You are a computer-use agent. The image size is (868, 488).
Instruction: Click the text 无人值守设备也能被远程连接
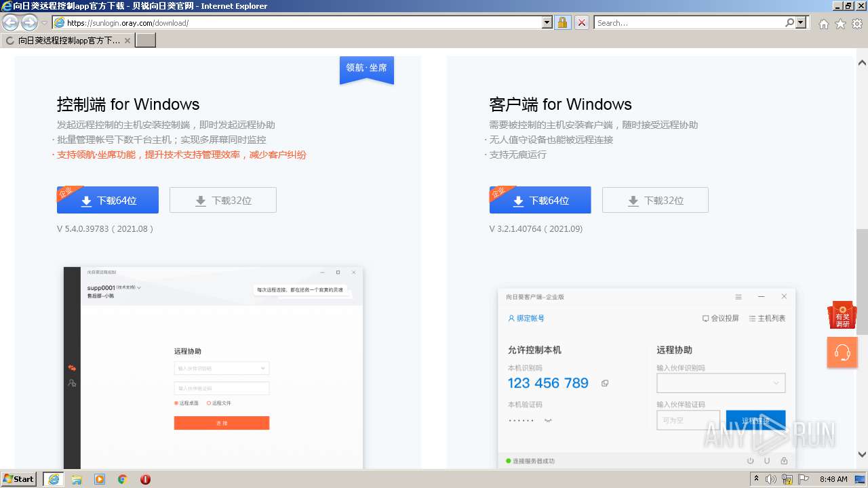point(551,140)
